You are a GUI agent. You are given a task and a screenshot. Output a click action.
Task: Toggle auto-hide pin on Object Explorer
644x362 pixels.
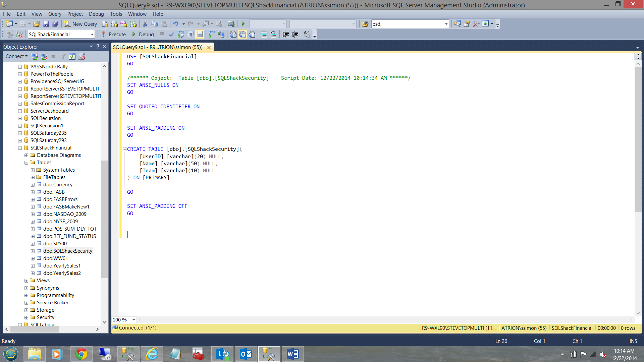point(98,47)
